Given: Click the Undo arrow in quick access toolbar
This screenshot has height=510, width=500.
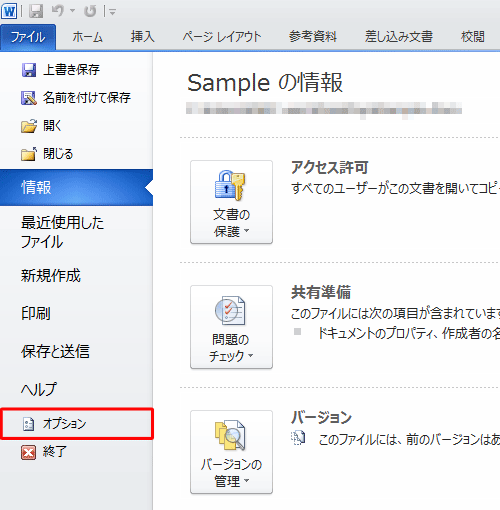Looking at the screenshot, I should 58,11.
